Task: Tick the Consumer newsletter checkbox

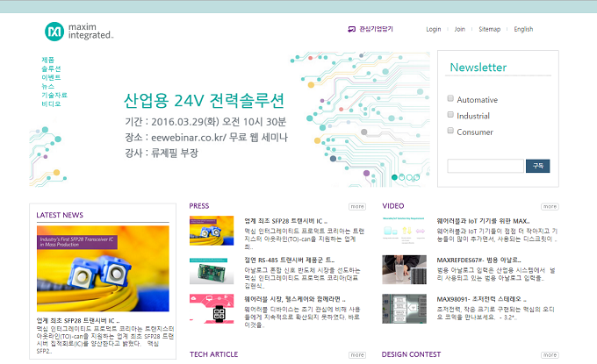Action: (450, 132)
